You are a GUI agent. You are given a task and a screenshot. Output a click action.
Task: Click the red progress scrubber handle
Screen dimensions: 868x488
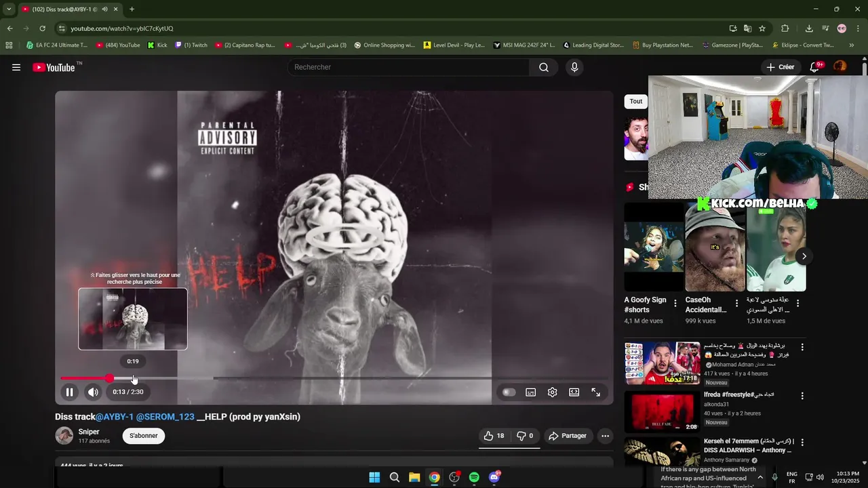pos(109,378)
